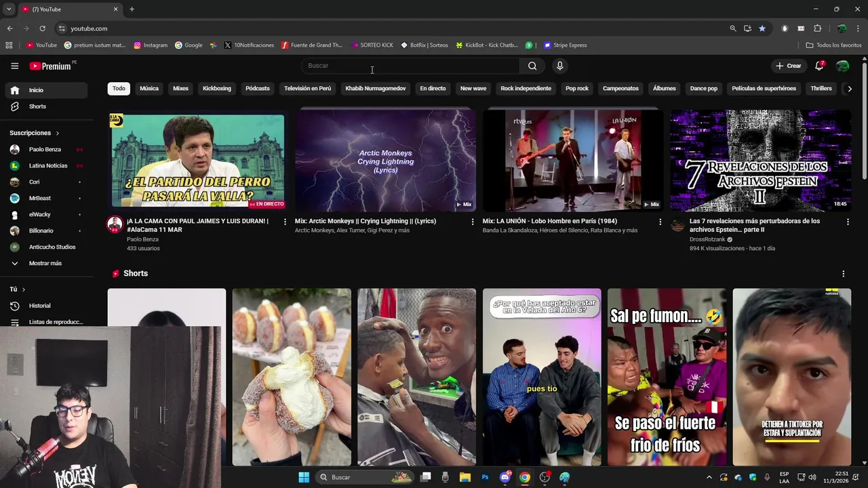Select the Campeonatos chip
This screenshot has width=868, height=488.
620,88
